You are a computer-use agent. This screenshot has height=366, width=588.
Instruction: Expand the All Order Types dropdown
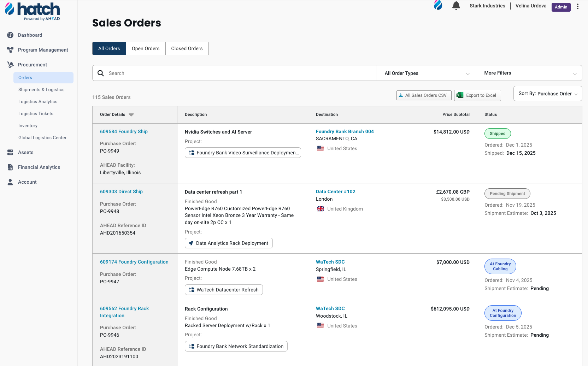point(427,73)
